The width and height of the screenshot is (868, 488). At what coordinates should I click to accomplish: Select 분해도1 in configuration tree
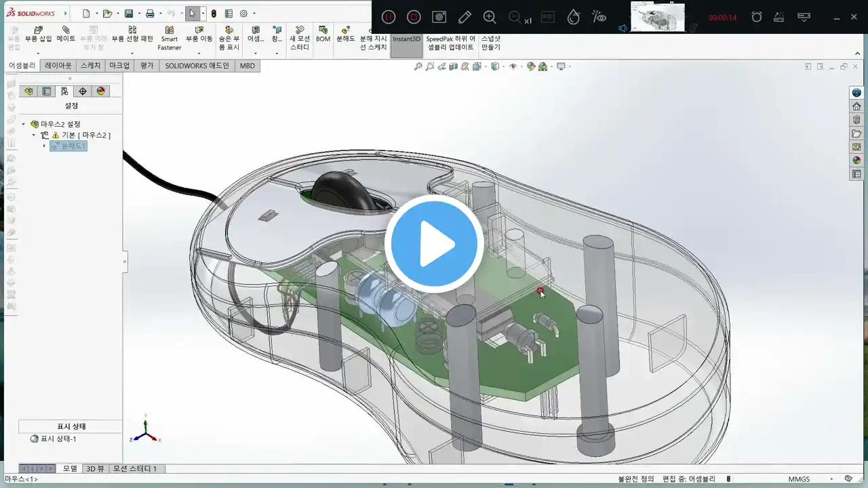click(x=68, y=146)
